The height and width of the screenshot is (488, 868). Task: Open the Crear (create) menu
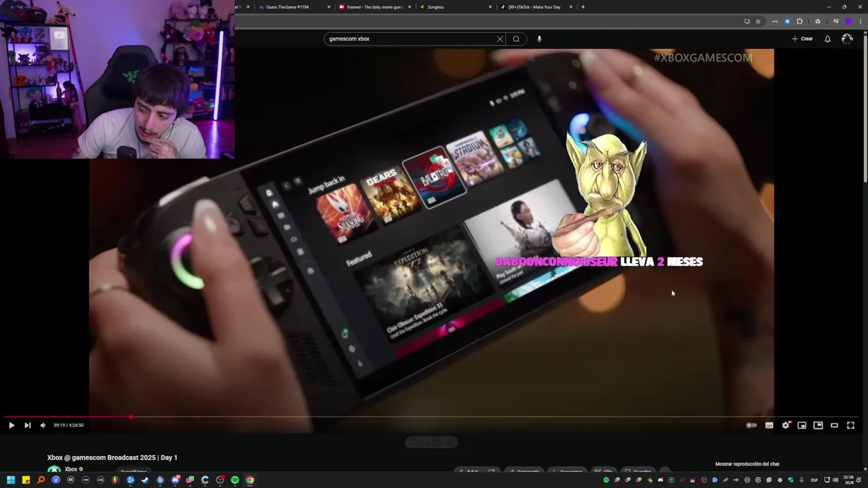pos(802,39)
